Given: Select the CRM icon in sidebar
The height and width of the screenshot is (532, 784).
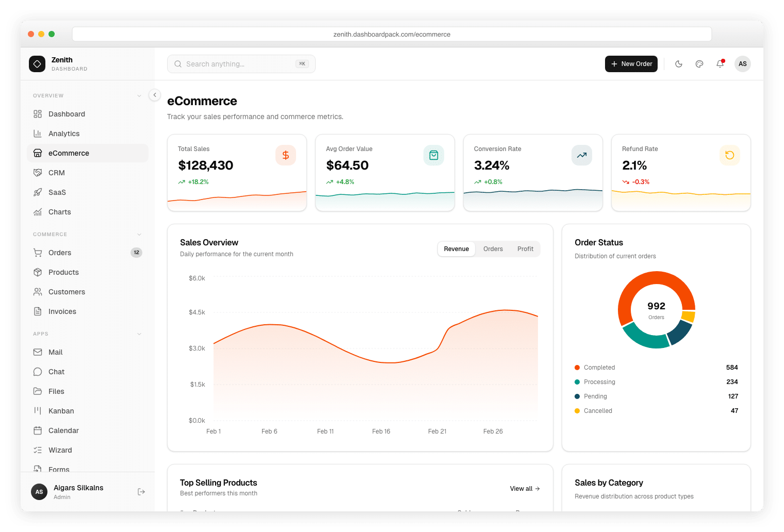Looking at the screenshot, I should coord(38,172).
